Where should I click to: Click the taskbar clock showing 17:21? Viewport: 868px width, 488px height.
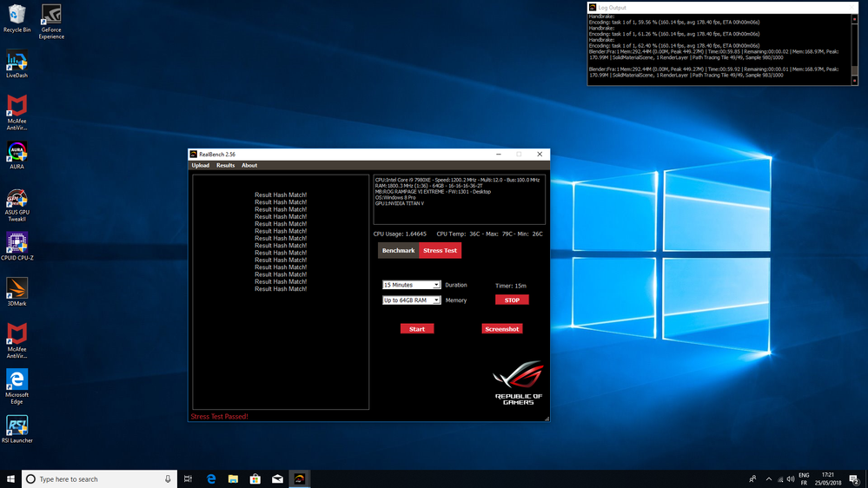point(827,479)
